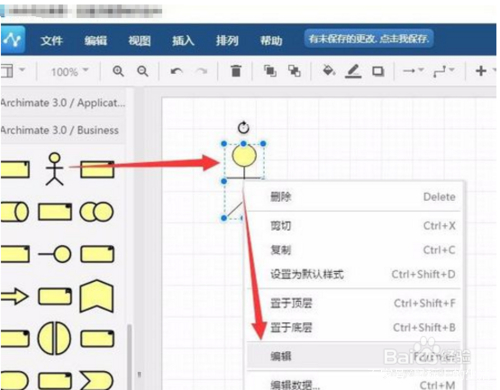Viewport: 500px width, 390px height.
Task: Select rectangle between cylinder and overlapping circles
Action: (55, 212)
